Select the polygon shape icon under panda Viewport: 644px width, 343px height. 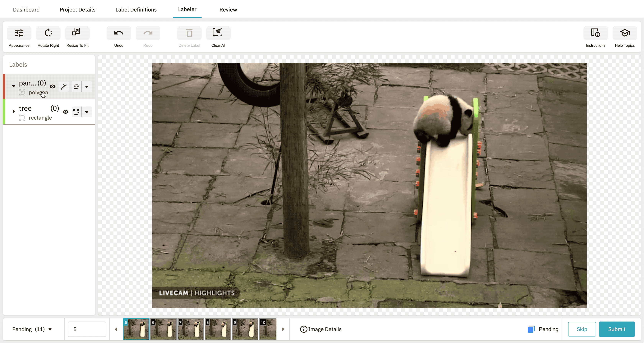point(22,93)
